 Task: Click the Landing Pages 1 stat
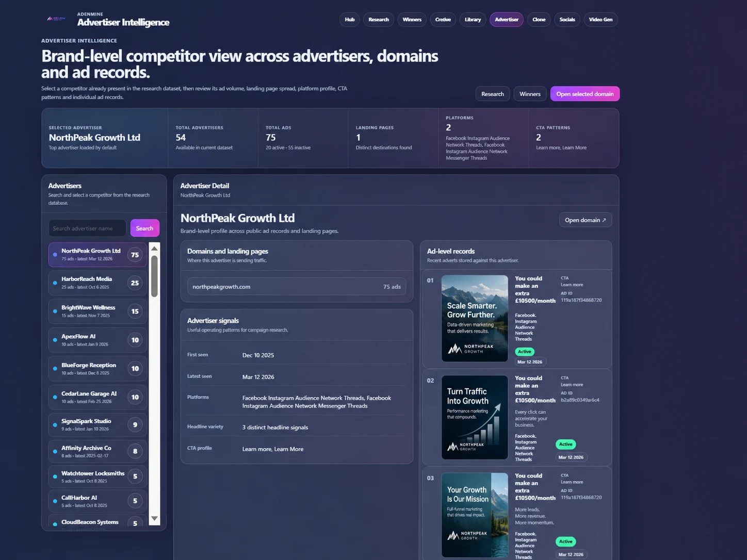[x=393, y=138]
